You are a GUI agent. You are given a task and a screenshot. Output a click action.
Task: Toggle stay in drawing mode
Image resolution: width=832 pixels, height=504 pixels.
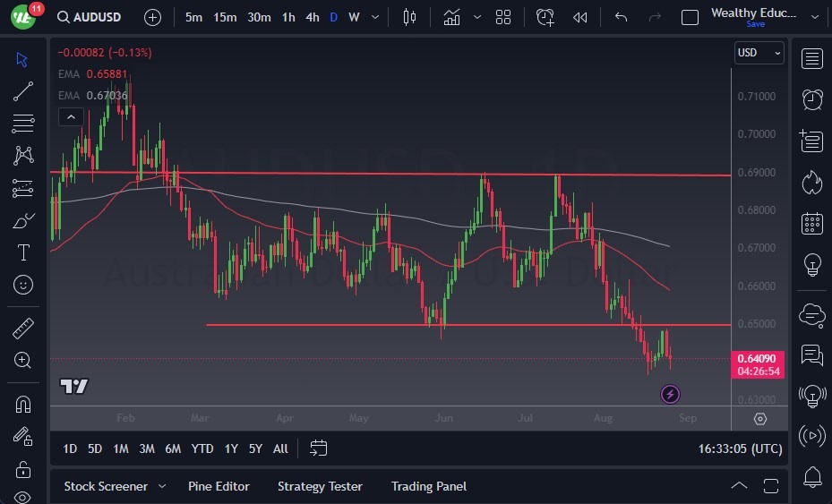point(22,437)
